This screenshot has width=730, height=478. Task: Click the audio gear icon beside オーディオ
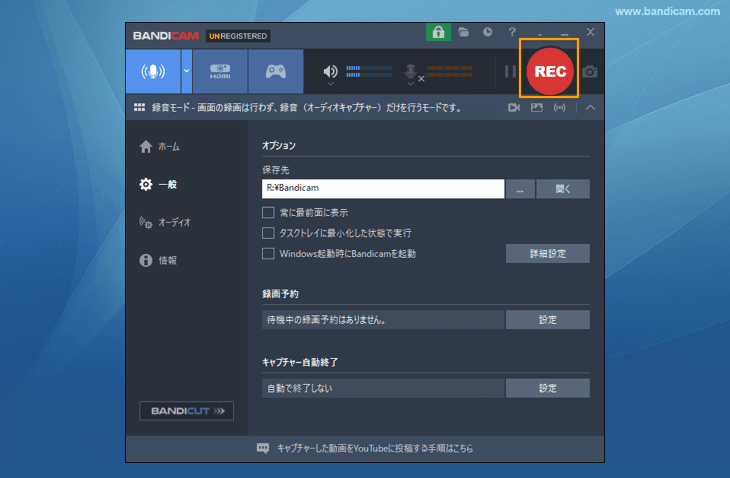click(146, 222)
